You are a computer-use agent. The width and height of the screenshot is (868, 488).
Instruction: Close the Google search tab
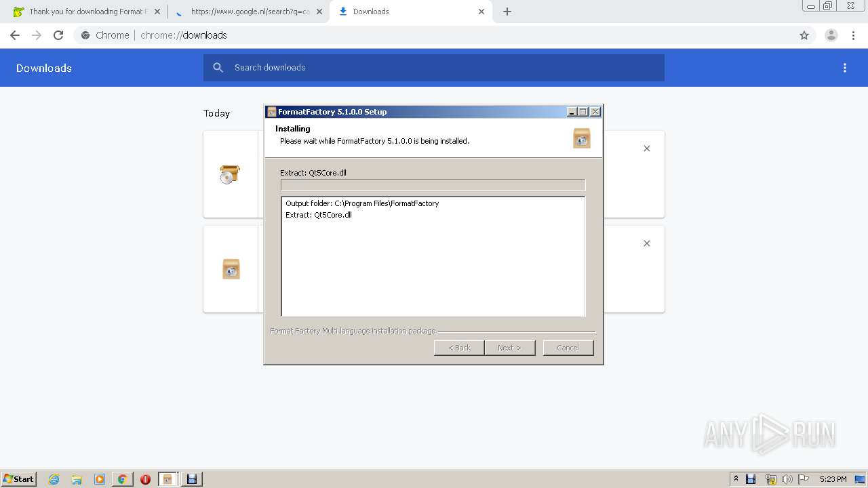(319, 12)
